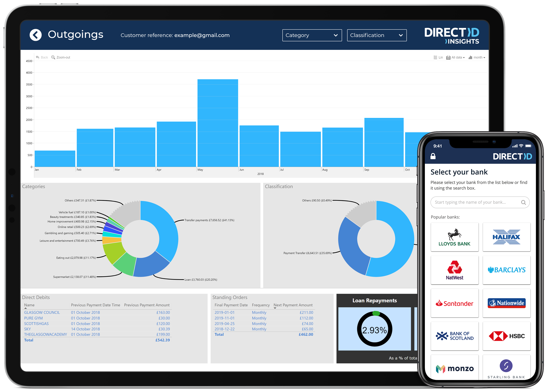Sort Direct Debits by Name column
The width and height of the screenshot is (548, 392).
coord(29,305)
